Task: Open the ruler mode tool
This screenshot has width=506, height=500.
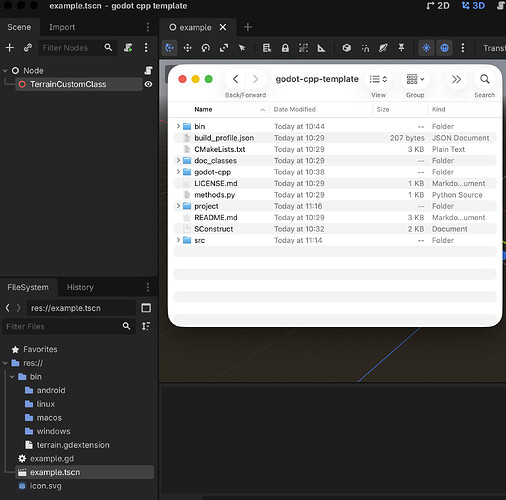Action: point(321,48)
